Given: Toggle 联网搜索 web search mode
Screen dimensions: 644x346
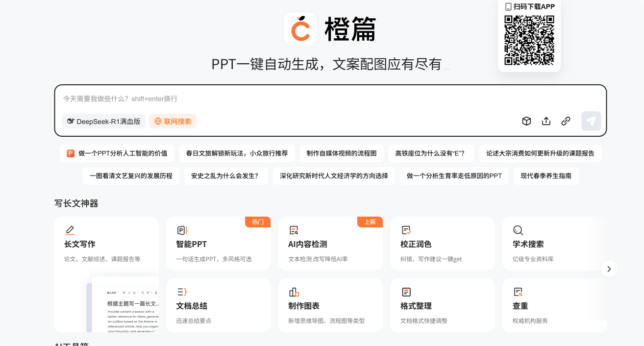Looking at the screenshot, I should click(173, 121).
